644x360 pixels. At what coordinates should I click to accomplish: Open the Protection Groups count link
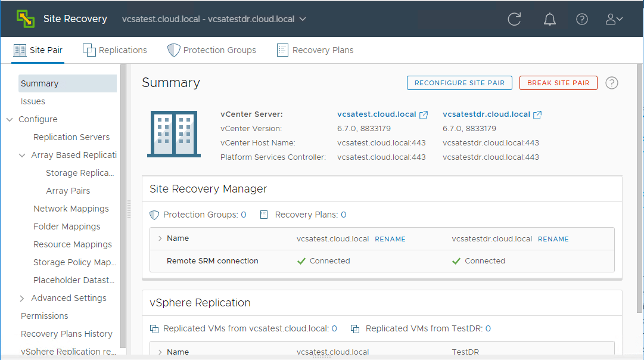[x=244, y=215]
